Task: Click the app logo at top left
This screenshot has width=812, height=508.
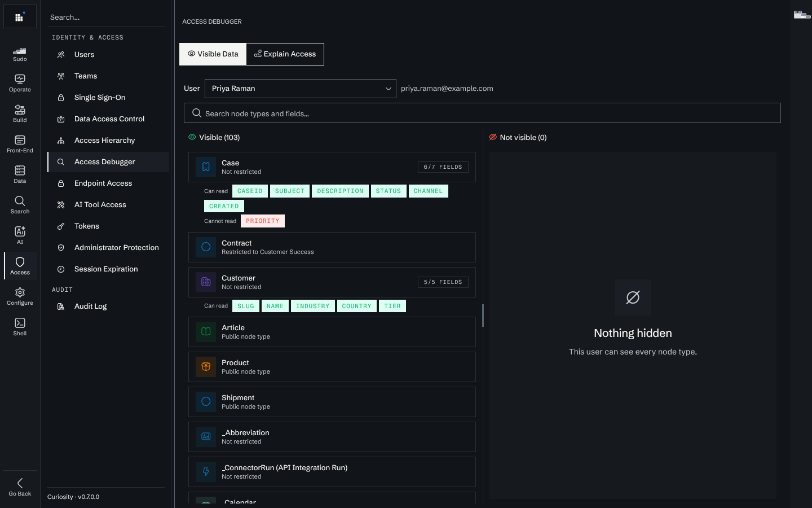Action: [20, 17]
